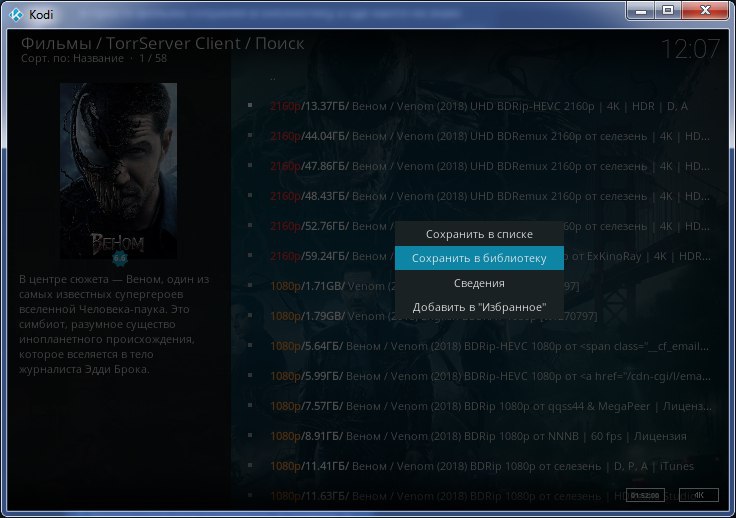Minimize the Kodi window
This screenshot has height=518, width=736.
pyautogui.click(x=641, y=11)
